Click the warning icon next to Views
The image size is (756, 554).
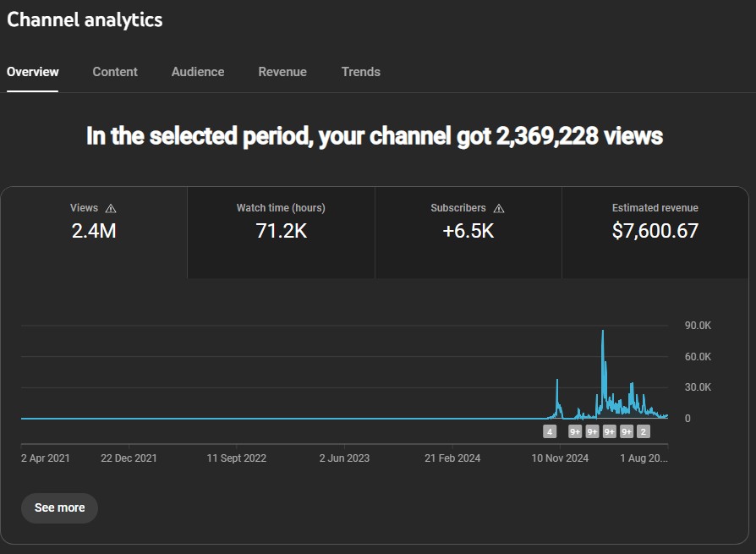pyautogui.click(x=110, y=207)
